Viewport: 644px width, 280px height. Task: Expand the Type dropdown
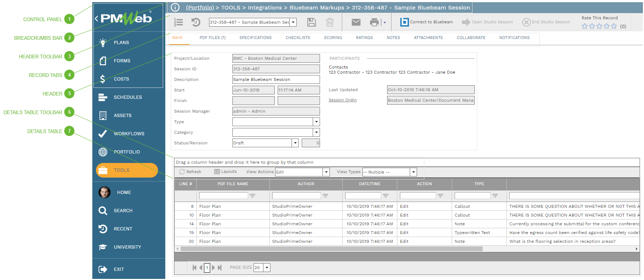(317, 122)
